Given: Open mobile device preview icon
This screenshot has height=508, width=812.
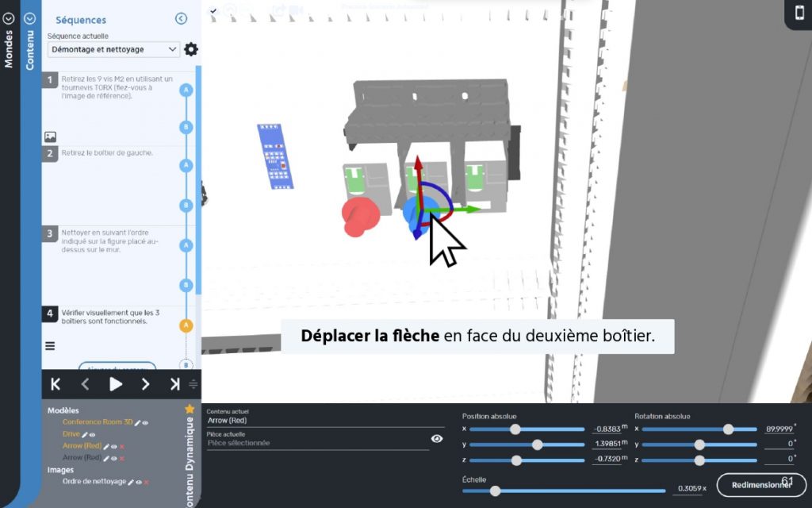Looking at the screenshot, I should (799, 14).
